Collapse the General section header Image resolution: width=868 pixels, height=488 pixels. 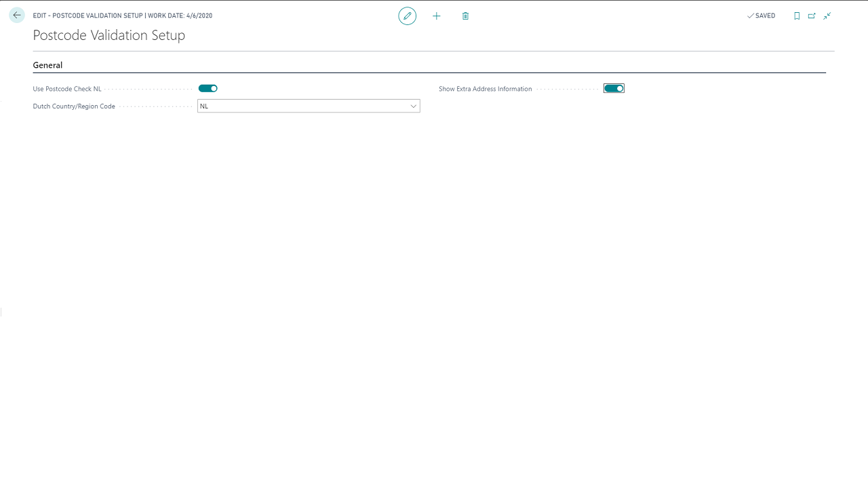coord(47,65)
